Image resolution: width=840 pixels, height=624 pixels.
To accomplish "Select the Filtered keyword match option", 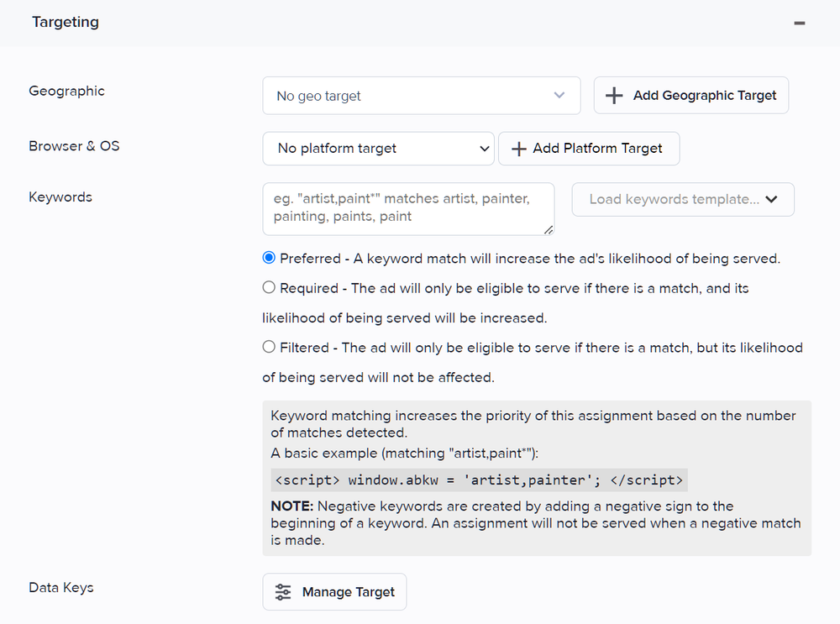I will click(269, 347).
